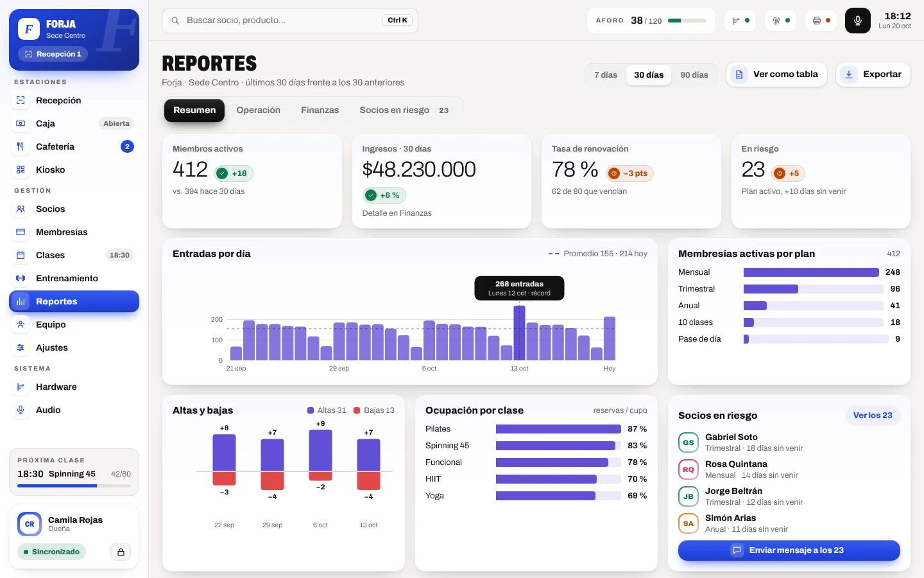Click the Aforo capacity progress bar
Viewport: 924px width, 578px height.
687,21
